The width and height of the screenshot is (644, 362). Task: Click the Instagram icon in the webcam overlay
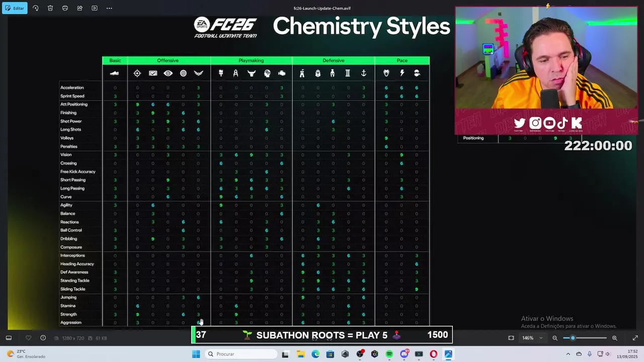535,123
